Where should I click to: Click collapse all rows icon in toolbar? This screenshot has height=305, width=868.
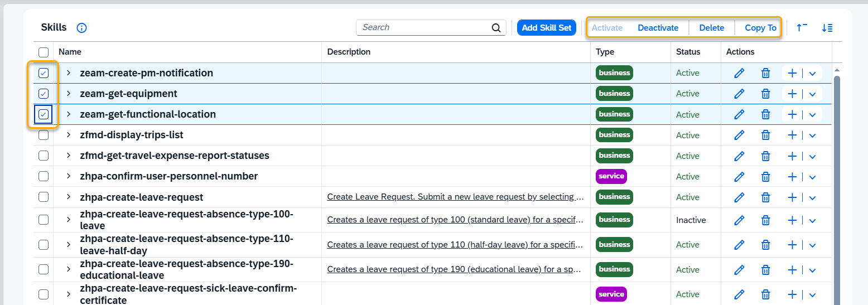click(802, 28)
